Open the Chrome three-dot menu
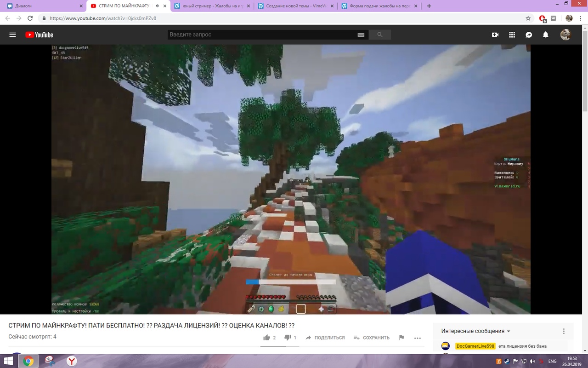This screenshot has height=368, width=588. tap(581, 18)
